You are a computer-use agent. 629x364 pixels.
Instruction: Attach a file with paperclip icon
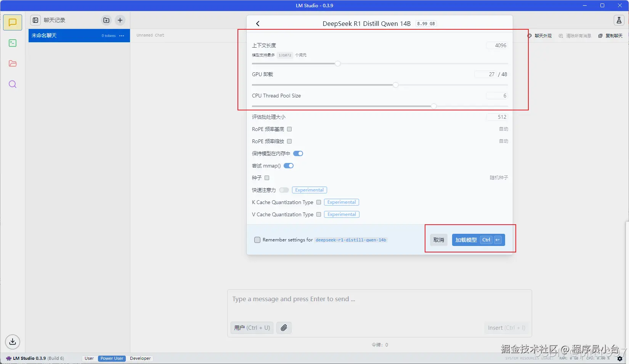[284, 328]
